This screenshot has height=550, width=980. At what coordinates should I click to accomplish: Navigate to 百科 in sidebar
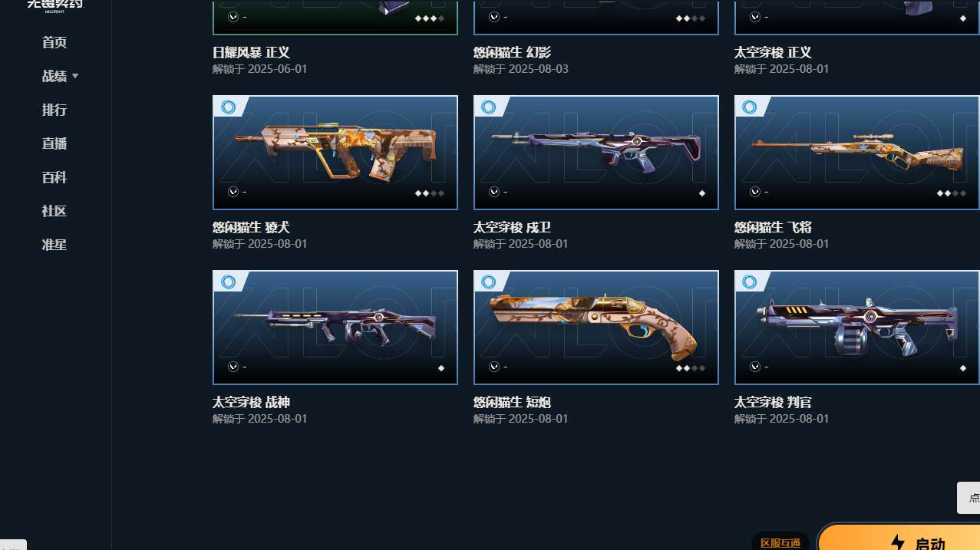(x=54, y=177)
